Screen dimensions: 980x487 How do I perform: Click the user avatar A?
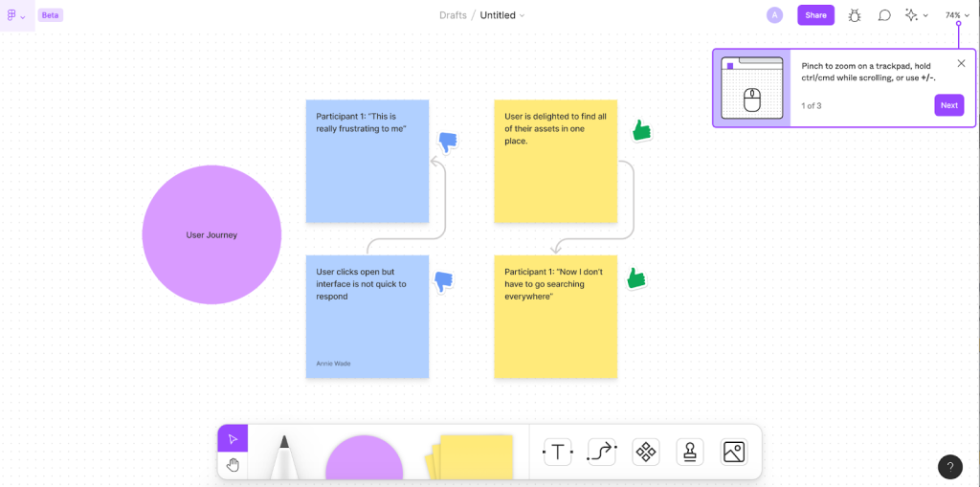[x=774, y=15]
